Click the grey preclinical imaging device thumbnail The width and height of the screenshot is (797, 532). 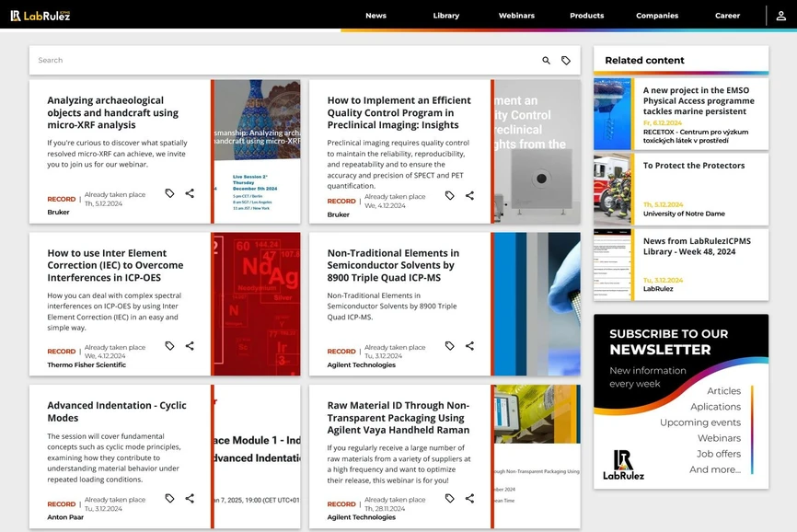[536, 152]
